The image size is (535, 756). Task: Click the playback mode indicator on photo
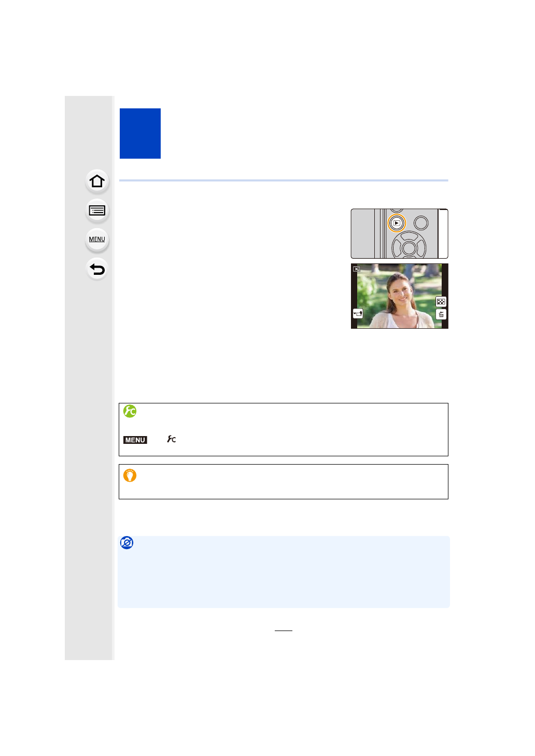[357, 269]
